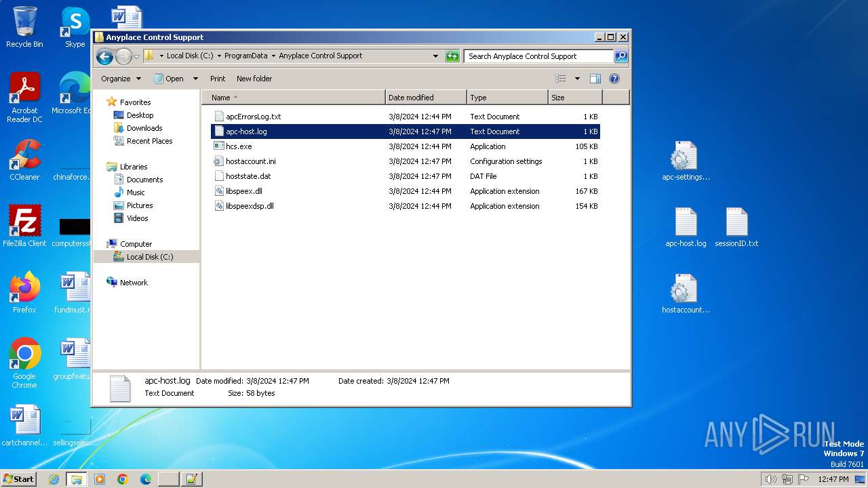Select the Recycle Bin desktop icon

click(24, 27)
